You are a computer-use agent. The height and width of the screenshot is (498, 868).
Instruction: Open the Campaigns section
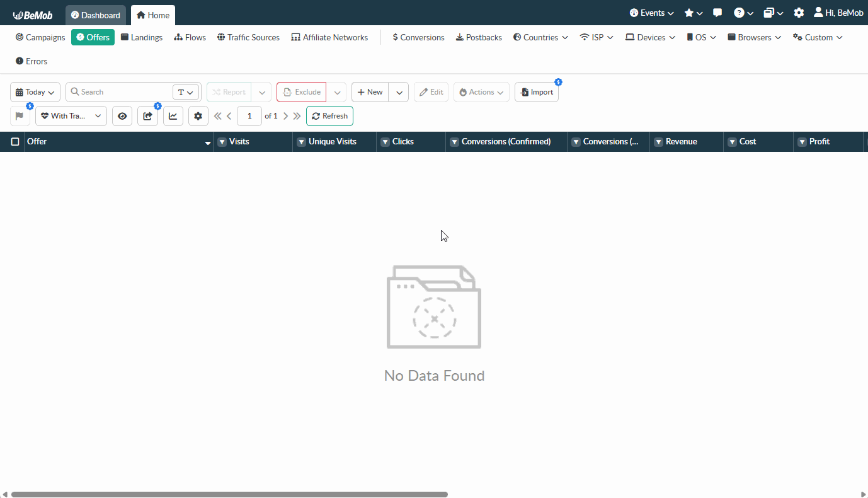click(40, 37)
